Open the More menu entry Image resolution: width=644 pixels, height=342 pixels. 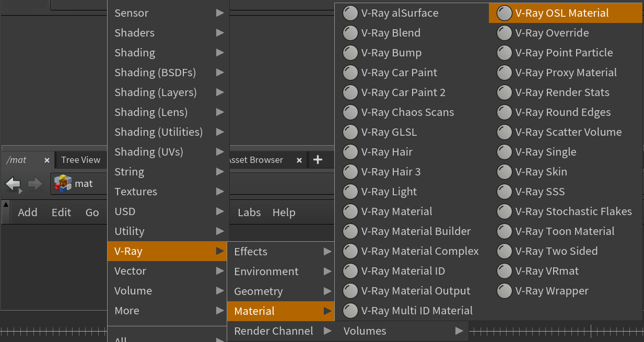(x=168, y=311)
